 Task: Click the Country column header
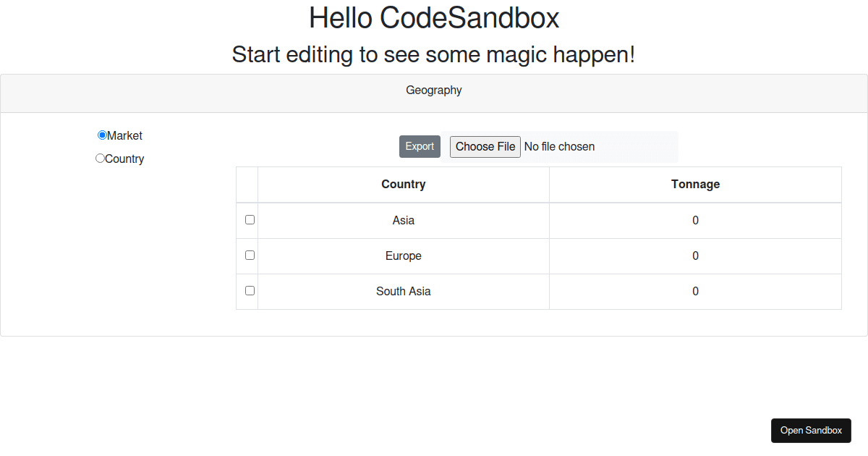click(x=403, y=184)
